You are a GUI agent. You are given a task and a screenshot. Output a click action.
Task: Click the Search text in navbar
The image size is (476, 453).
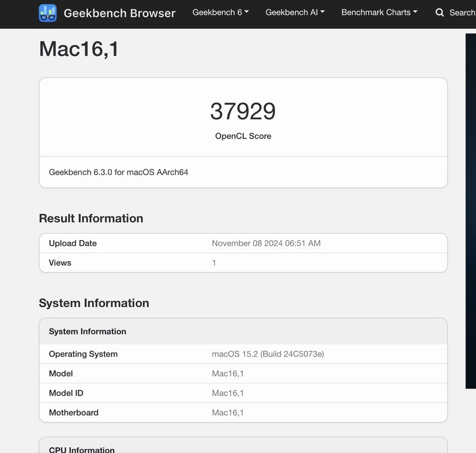[x=461, y=13]
